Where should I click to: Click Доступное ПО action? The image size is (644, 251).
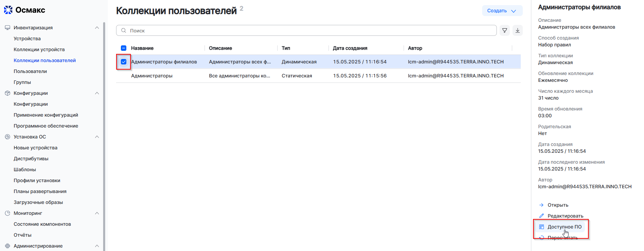(564, 227)
